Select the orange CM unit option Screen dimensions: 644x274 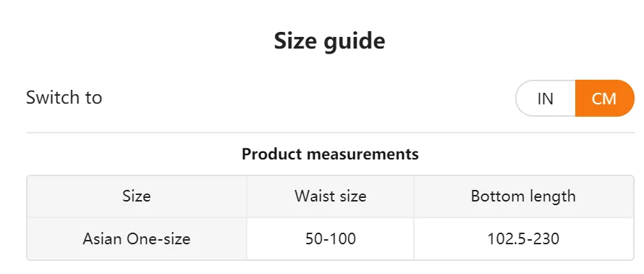(605, 99)
